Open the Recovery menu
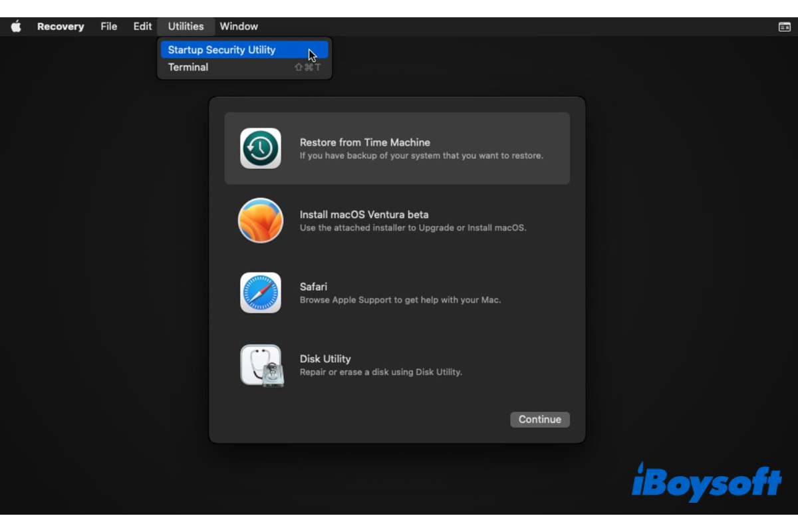Screen dimensions: 798x532 pos(61,27)
